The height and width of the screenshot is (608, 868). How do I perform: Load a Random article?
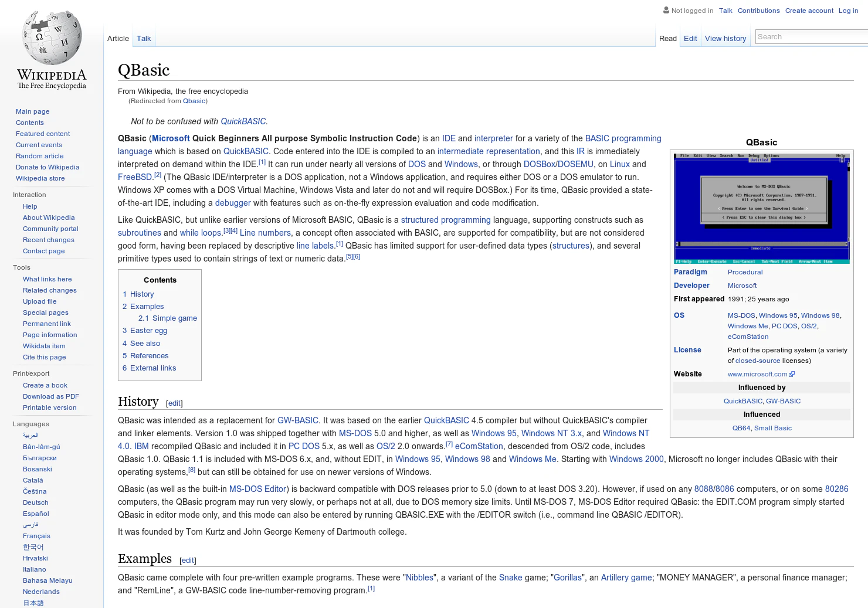[39, 156]
